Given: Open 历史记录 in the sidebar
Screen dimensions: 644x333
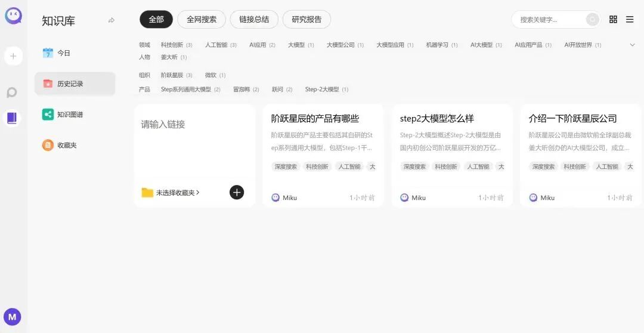Looking at the screenshot, I should tap(75, 84).
